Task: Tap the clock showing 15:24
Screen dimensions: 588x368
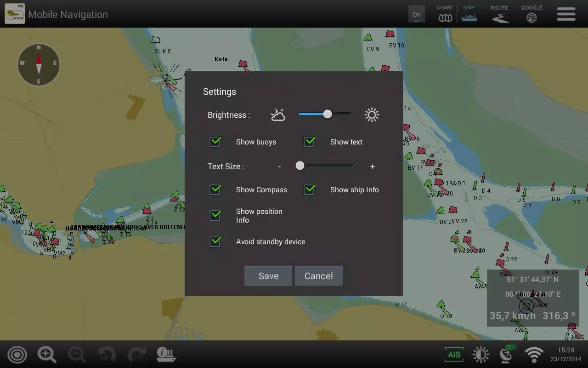Action: (x=566, y=350)
